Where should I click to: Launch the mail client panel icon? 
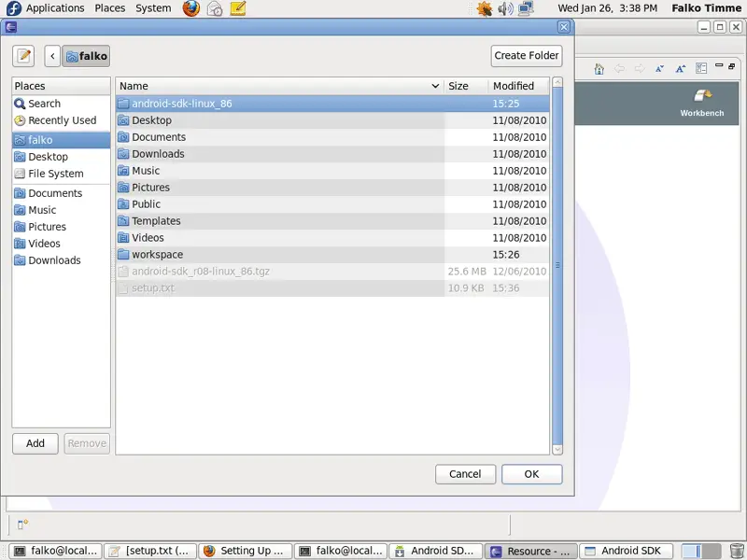(215, 8)
